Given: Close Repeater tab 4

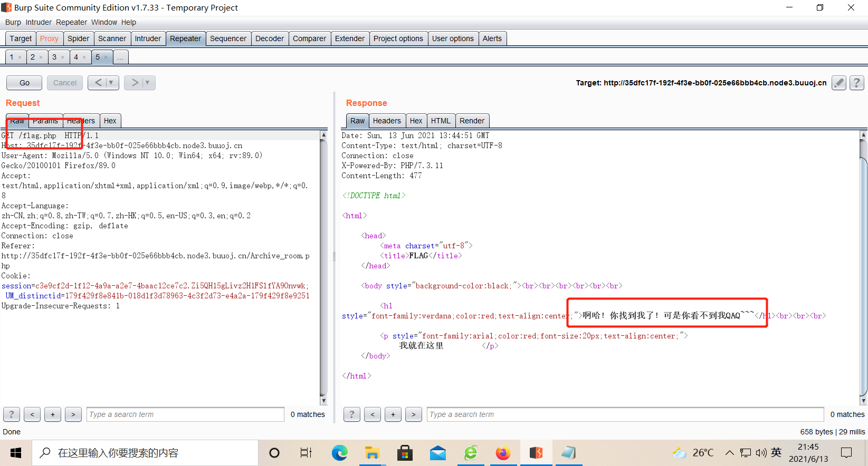Looking at the screenshot, I should pyautogui.click(x=84, y=57).
